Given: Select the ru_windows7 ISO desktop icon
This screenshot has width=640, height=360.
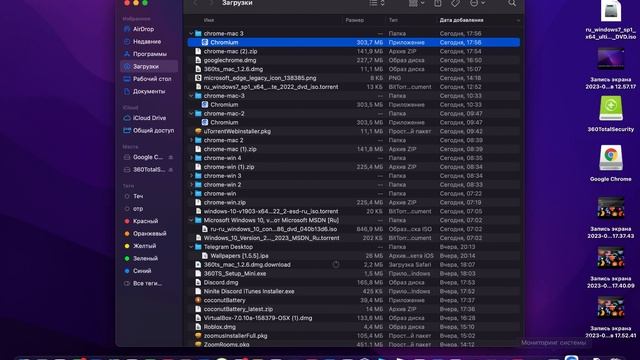Looking at the screenshot, I should pyautogui.click(x=611, y=11).
